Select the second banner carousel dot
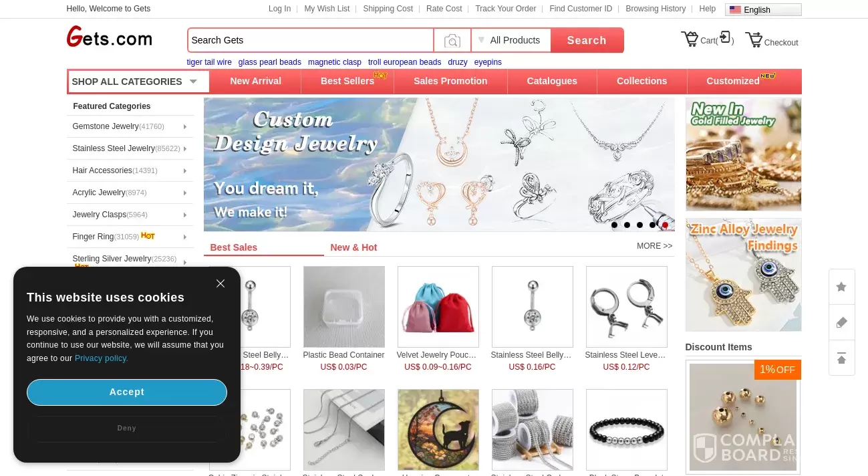This screenshot has height=476, width=868. click(x=627, y=225)
